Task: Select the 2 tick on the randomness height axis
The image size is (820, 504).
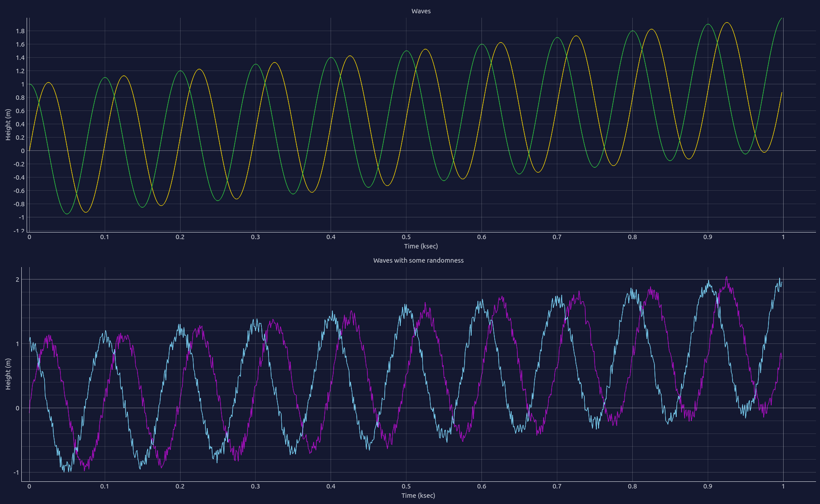Action: tap(18, 280)
